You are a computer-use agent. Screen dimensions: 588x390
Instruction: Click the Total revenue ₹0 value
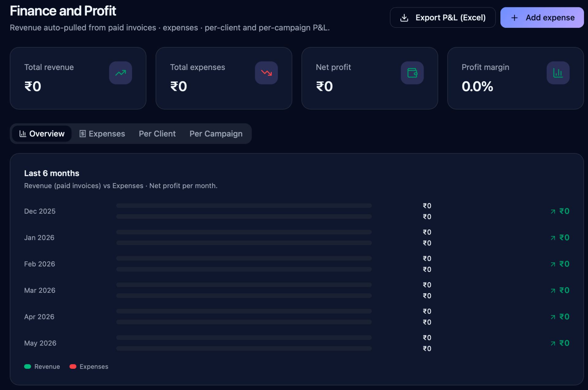point(33,87)
